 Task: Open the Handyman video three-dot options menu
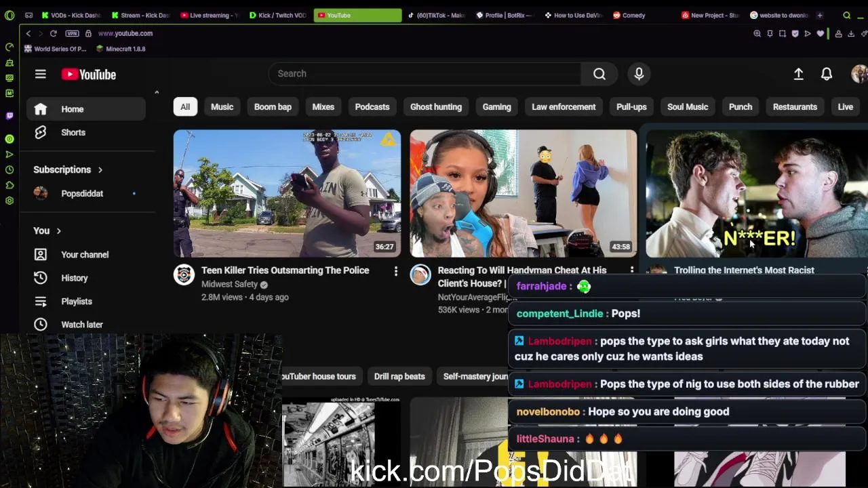tap(632, 271)
